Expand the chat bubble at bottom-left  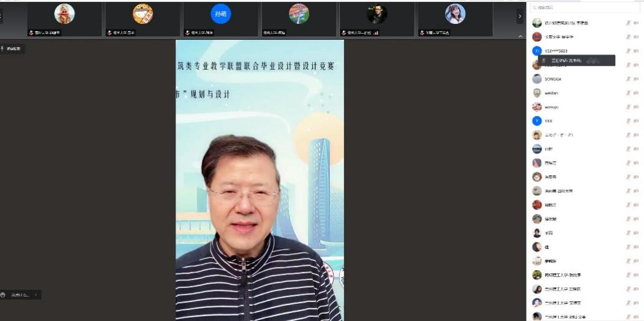[x=18, y=295]
